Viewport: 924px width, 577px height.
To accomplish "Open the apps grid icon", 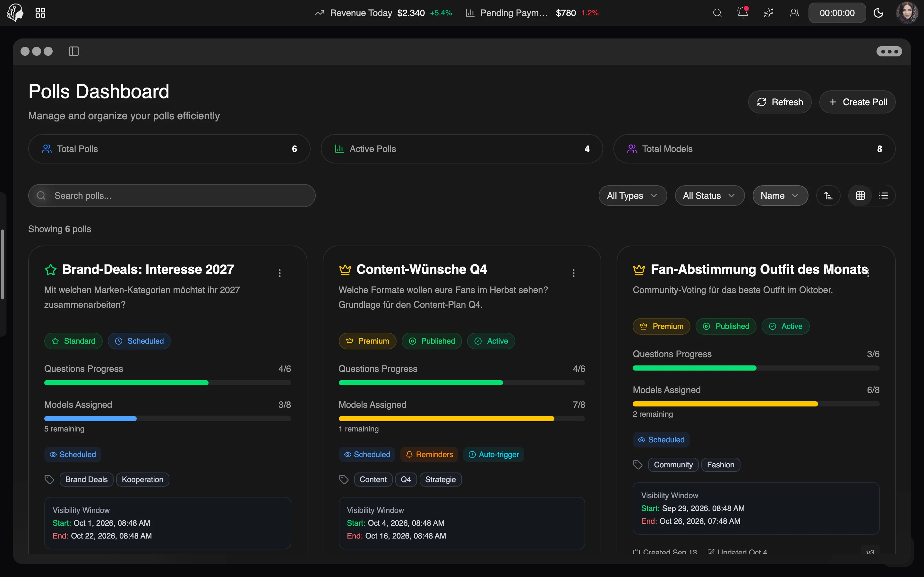I will tap(40, 13).
